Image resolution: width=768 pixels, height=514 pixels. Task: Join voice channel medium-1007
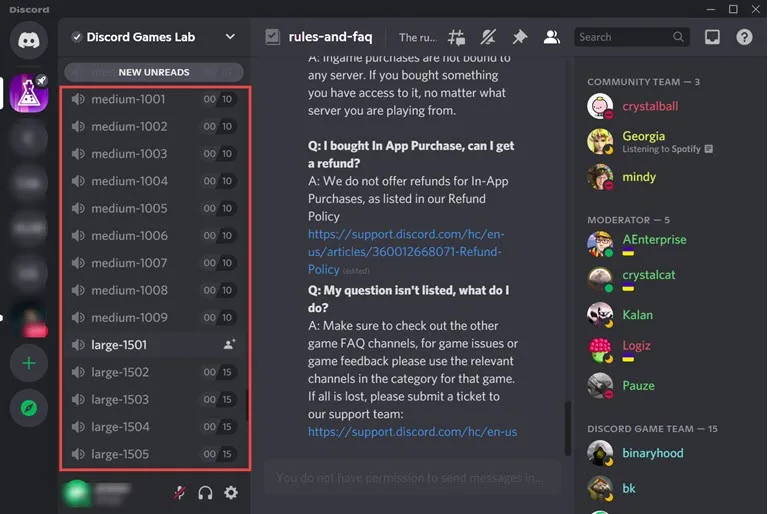point(154,263)
